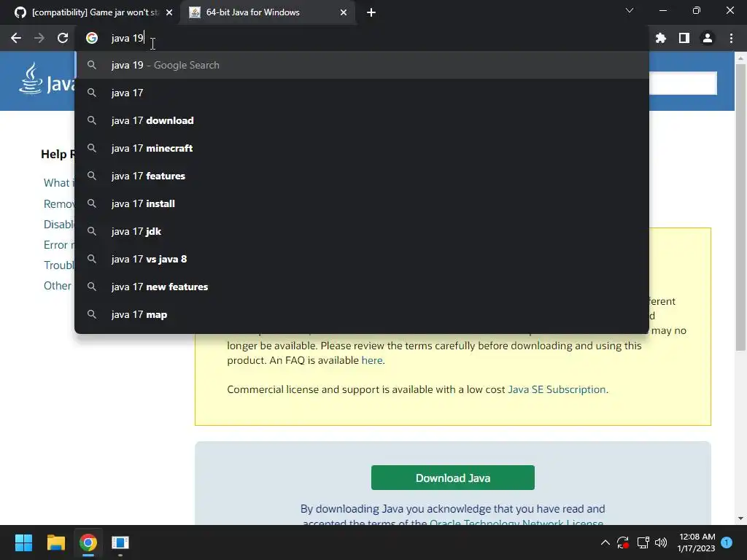Click the sync status tray icon
Viewport: 747px width, 560px height.
[623, 542]
